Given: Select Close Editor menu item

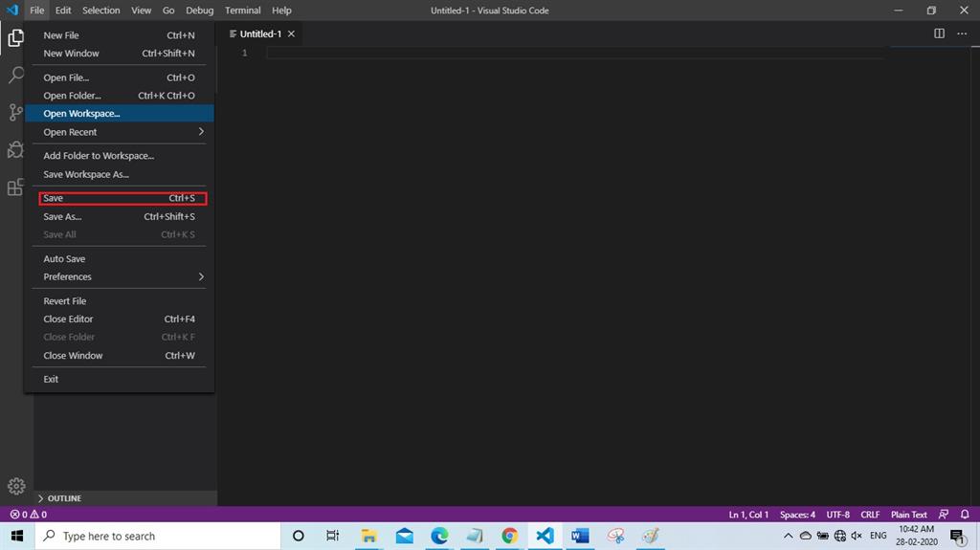Looking at the screenshot, I should [120, 319].
